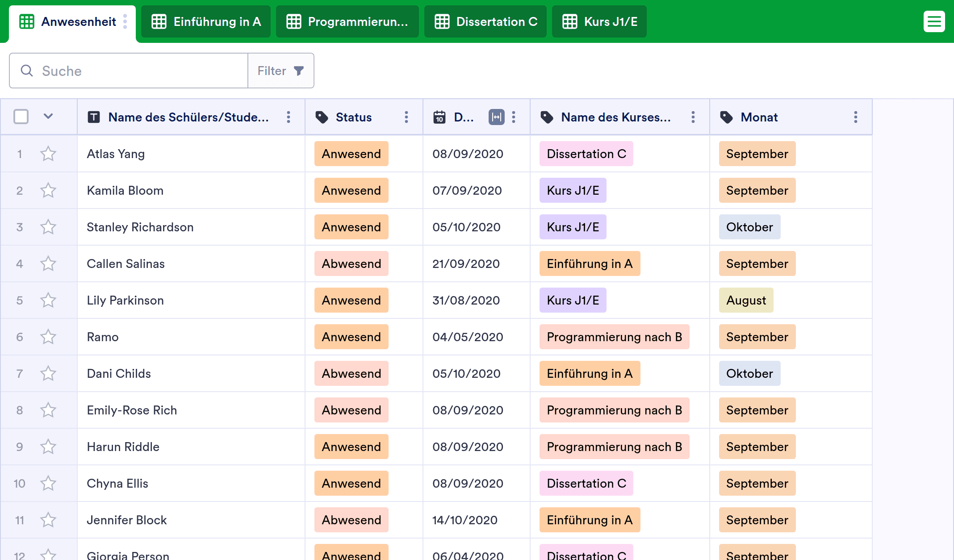Viewport: 954px width, 560px height.
Task: Click the grid icon on Einführung in A tab
Action: tap(159, 21)
